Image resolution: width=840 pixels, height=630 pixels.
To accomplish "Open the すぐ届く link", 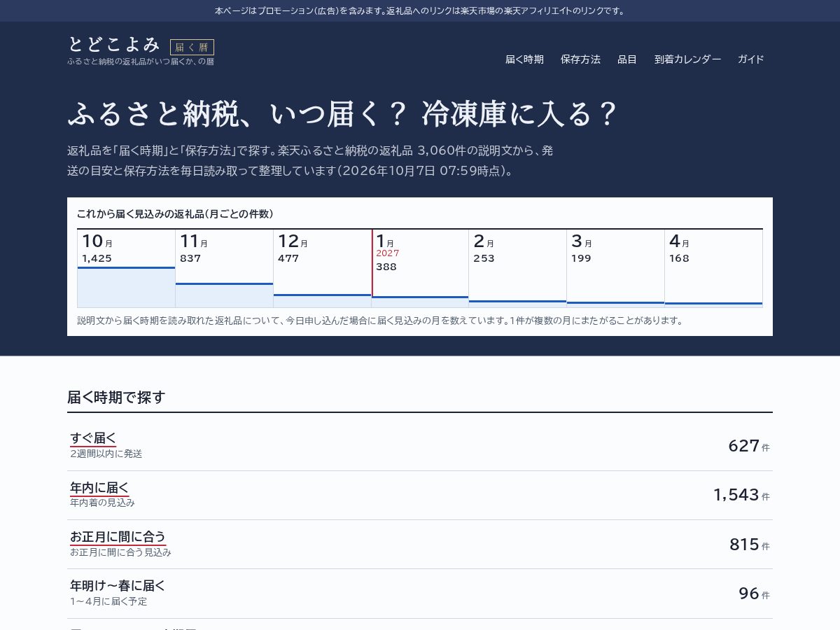I will coord(93,439).
